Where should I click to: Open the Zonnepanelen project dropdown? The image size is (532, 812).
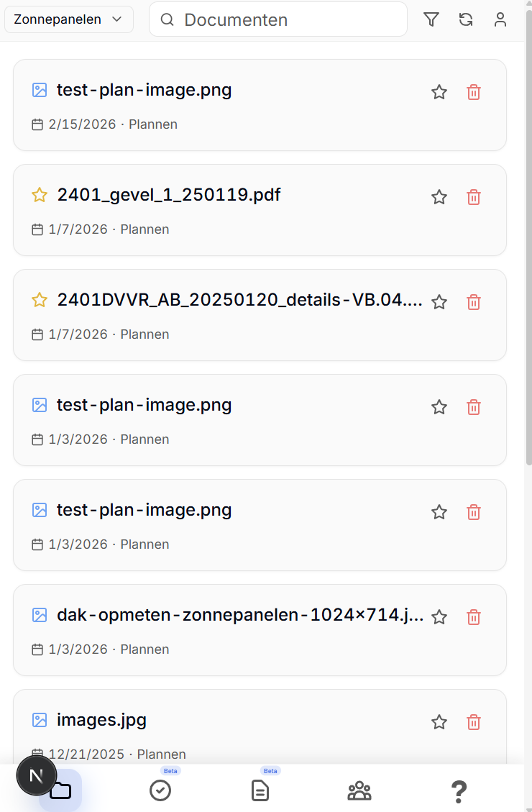[68, 19]
